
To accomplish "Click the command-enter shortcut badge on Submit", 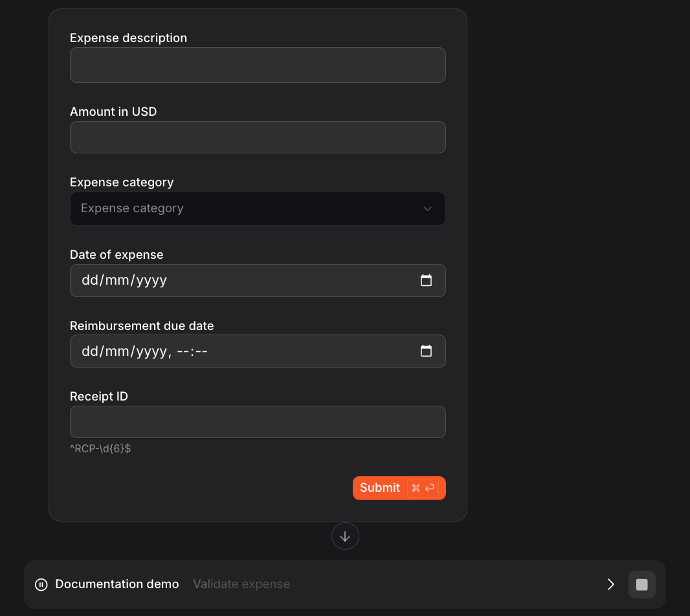I will click(423, 488).
